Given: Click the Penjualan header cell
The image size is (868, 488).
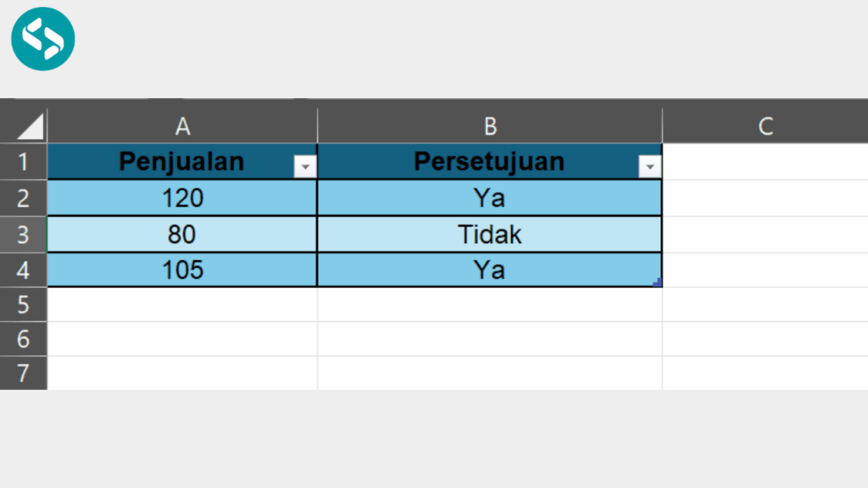Looking at the screenshot, I should pyautogui.click(x=182, y=161).
